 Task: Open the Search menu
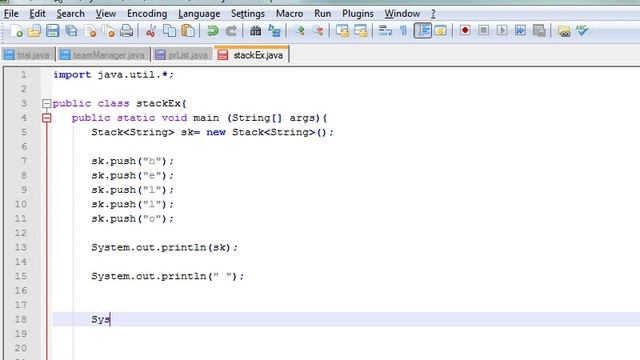pos(70,14)
